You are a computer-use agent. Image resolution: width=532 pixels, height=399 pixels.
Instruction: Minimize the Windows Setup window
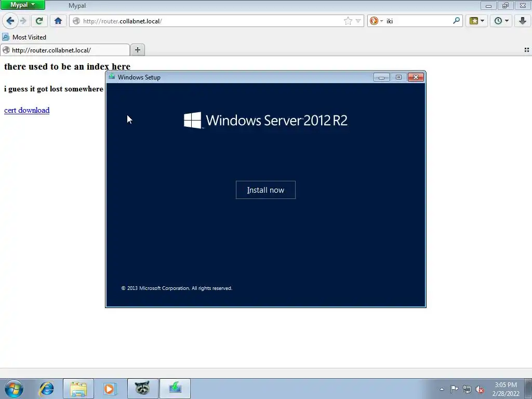pos(381,77)
